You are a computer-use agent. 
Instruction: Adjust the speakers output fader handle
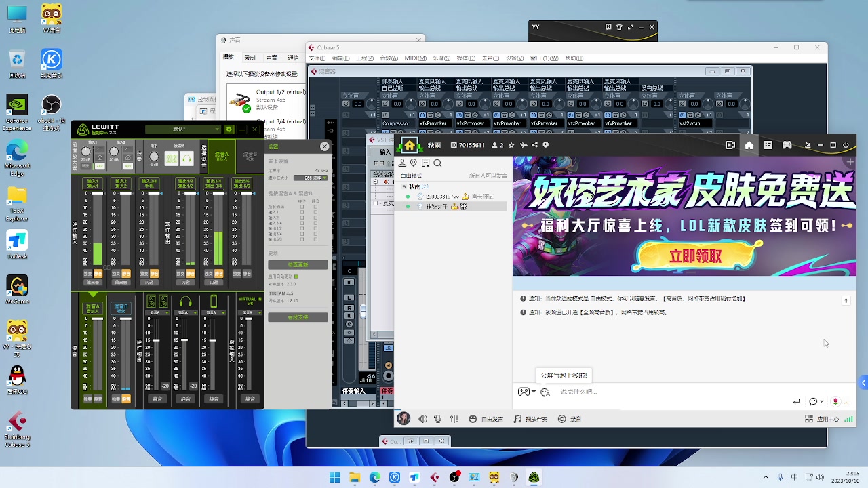[157, 340]
